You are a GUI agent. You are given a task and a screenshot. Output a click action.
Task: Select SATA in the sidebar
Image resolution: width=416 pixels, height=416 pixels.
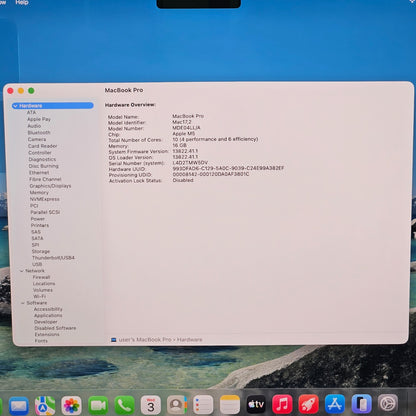pyautogui.click(x=37, y=238)
